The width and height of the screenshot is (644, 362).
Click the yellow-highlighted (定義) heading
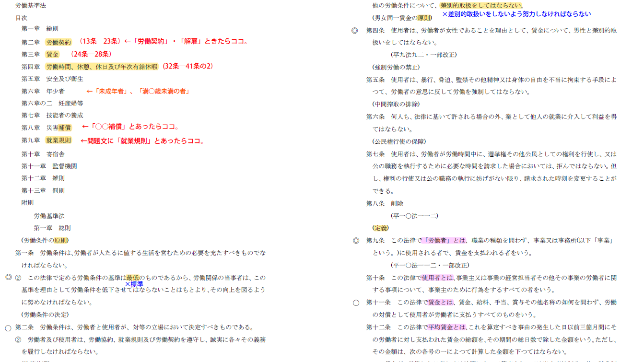[x=381, y=228]
